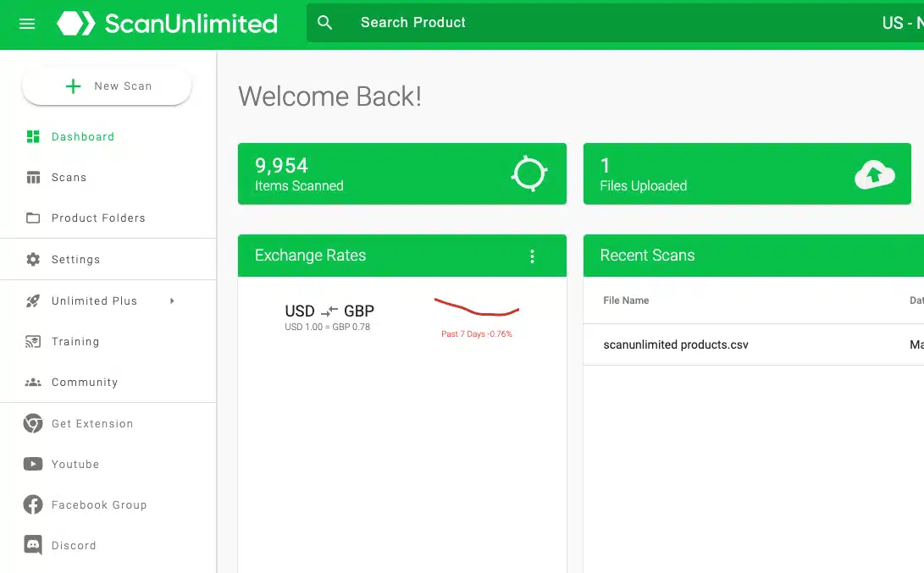This screenshot has width=924, height=573.
Task: Click the ScanUnlimited hexagon logo
Action: [76, 24]
